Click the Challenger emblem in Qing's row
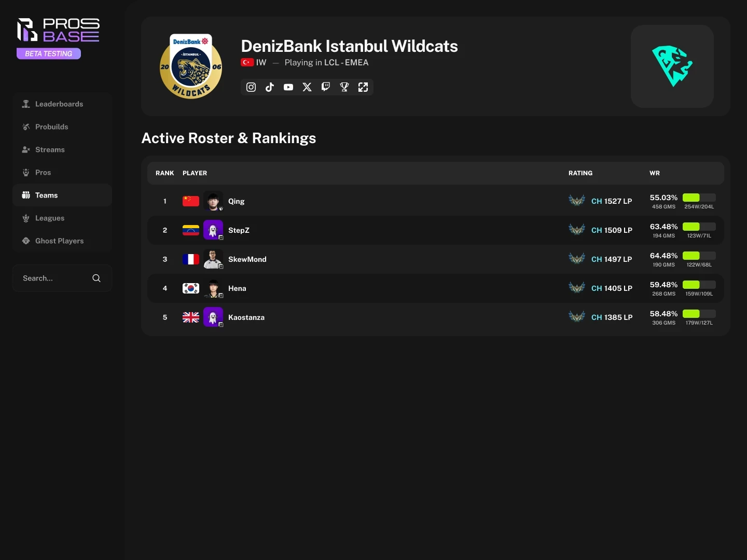The height and width of the screenshot is (560, 747). [577, 201]
